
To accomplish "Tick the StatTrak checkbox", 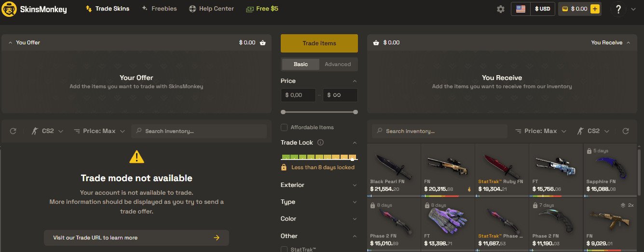I will (x=284, y=250).
